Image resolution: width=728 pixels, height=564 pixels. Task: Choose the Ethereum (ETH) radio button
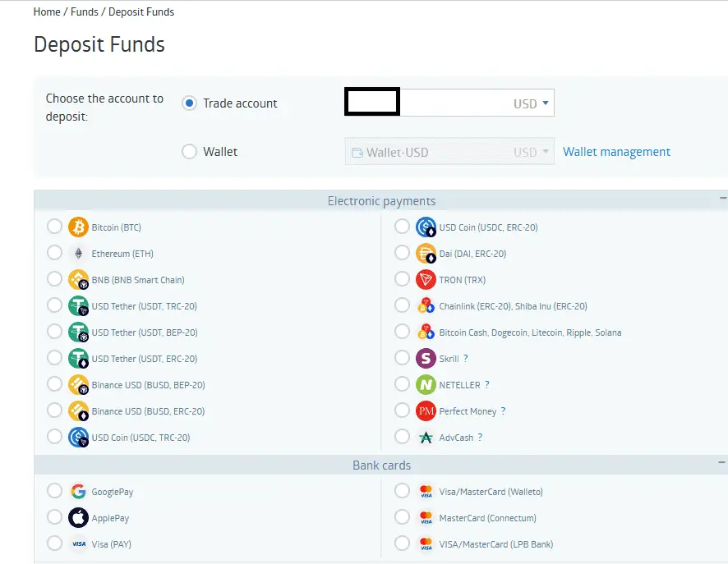pos(54,253)
